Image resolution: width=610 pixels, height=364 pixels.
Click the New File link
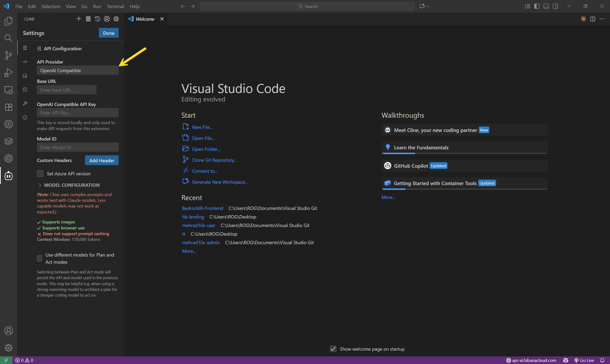pos(202,127)
